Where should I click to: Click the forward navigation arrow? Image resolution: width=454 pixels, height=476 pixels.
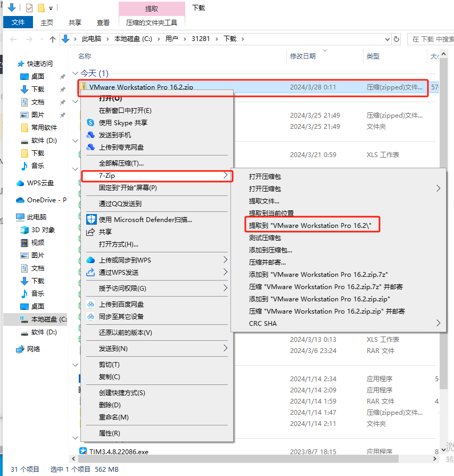(x=29, y=39)
